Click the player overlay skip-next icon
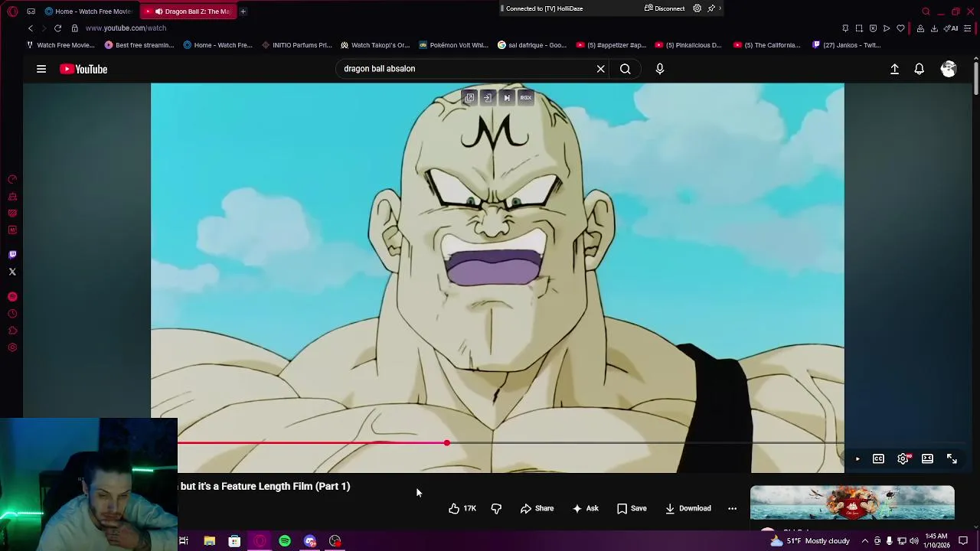This screenshot has height=551, width=980. 507,98
